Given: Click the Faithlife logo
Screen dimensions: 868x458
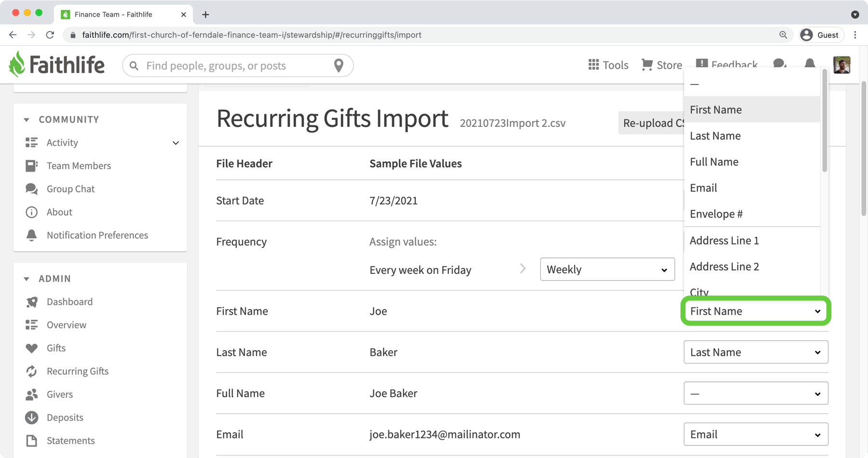Looking at the screenshot, I should click(x=56, y=65).
